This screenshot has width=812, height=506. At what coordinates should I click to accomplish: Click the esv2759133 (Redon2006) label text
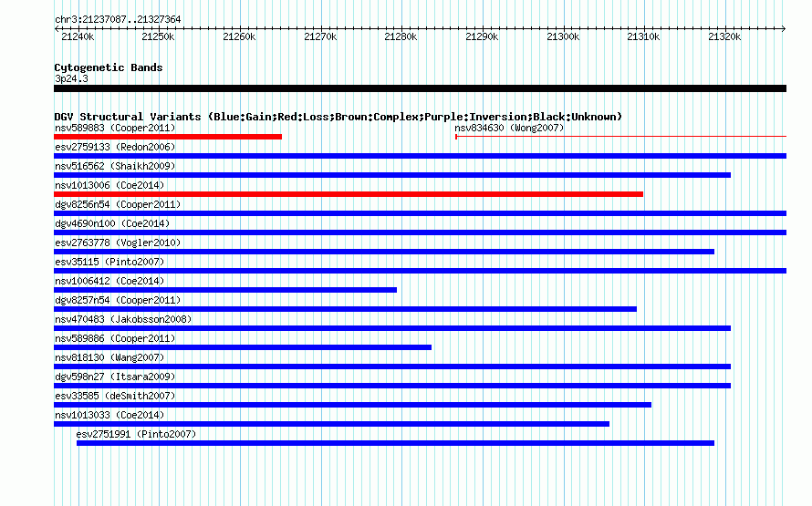[115, 147]
